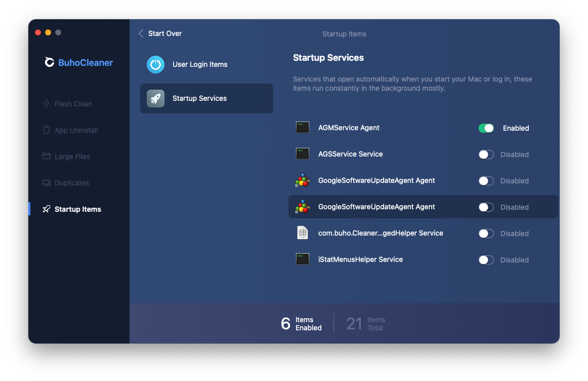Click the 6 Items Enabled counter
This screenshot has height=381, width=588.
tap(301, 323)
